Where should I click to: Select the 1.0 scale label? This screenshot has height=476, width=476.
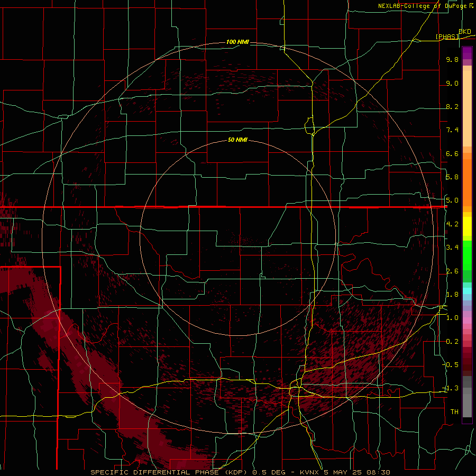point(452,318)
